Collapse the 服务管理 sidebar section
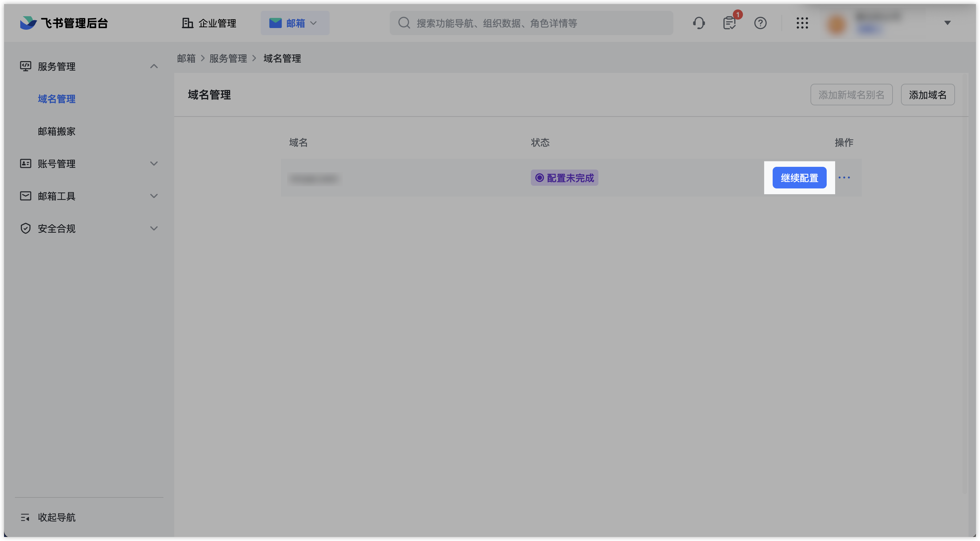The image size is (980, 541). coord(154,67)
